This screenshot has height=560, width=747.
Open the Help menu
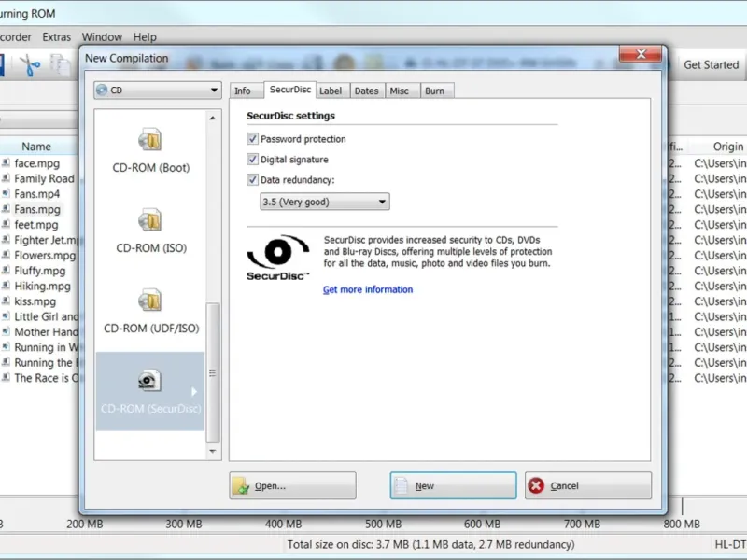pos(145,37)
